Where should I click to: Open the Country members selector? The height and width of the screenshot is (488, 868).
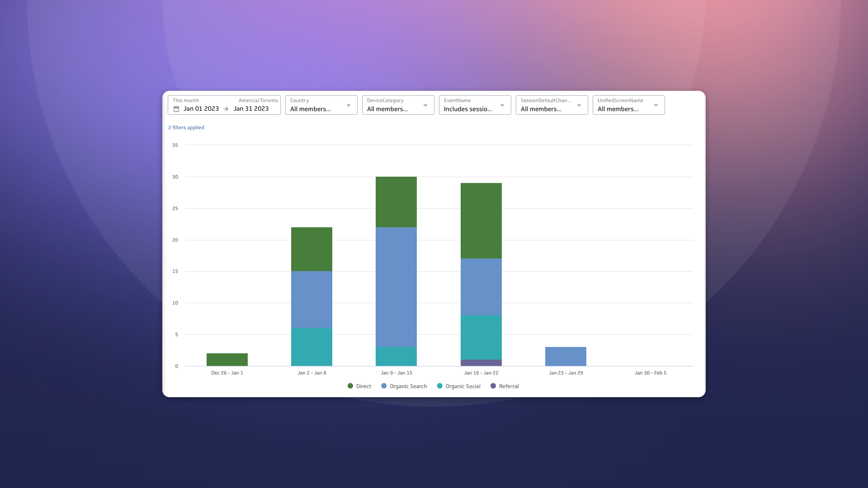tap(311, 109)
